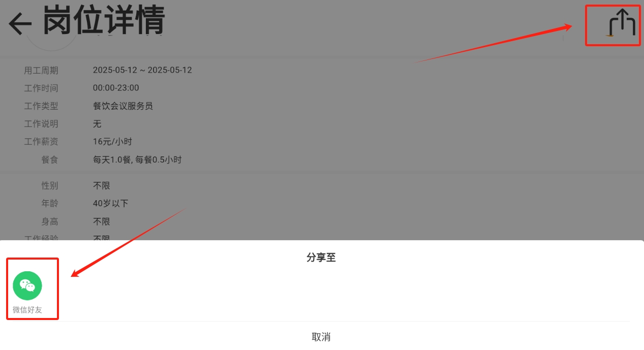Image resolution: width=644 pixels, height=350 pixels.
Task: Click the 16元/小时 salary value
Action: click(x=112, y=142)
